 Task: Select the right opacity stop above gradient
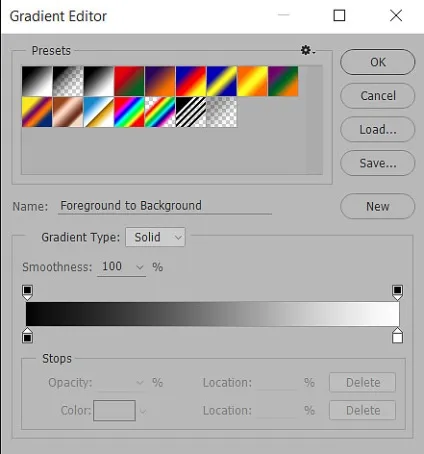[397, 292]
